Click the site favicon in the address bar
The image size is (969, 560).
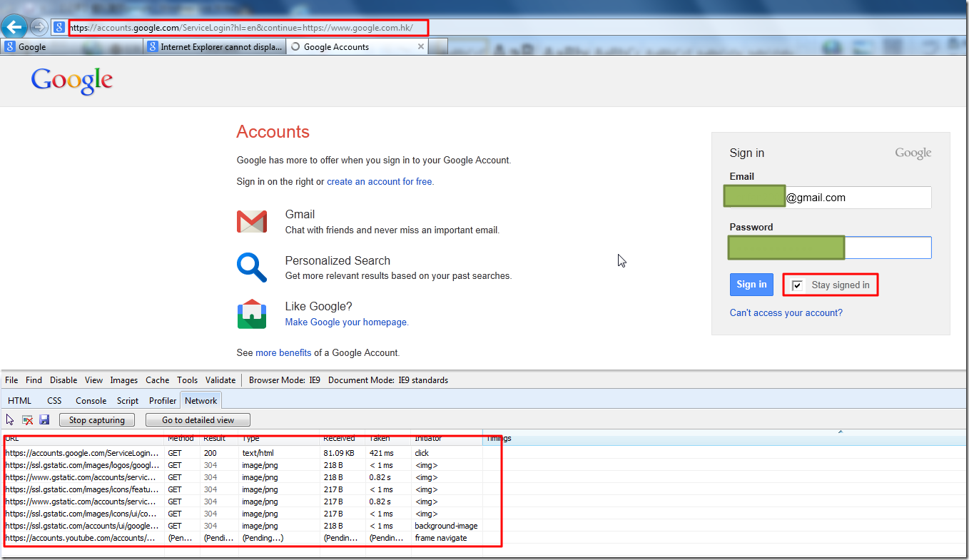[59, 28]
